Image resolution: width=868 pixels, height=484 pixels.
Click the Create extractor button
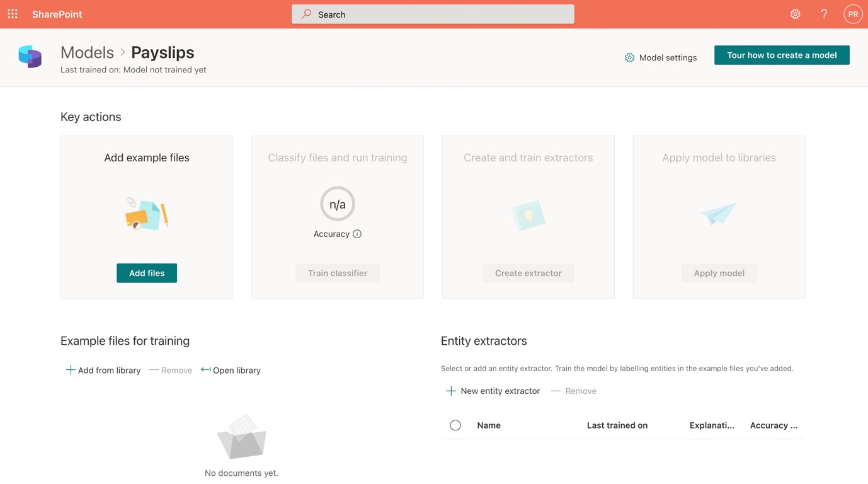pyautogui.click(x=528, y=273)
